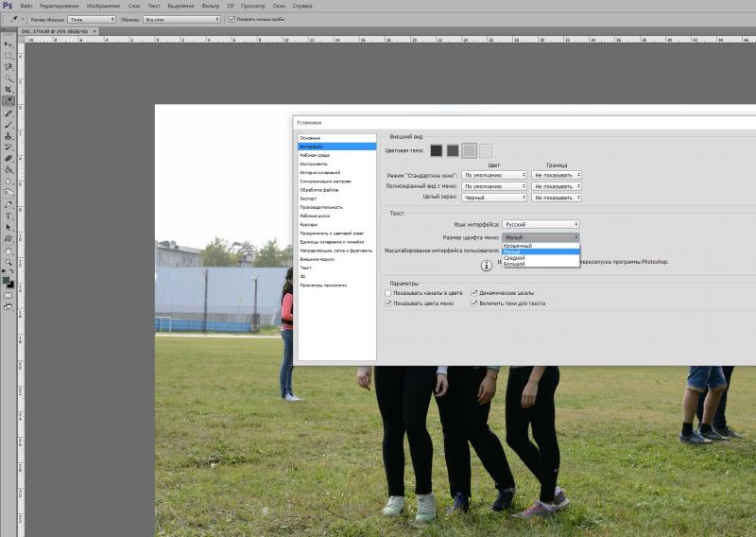Open 'Основные' preferences category
Screen dimensions: 756x537
pyautogui.click(x=337, y=138)
